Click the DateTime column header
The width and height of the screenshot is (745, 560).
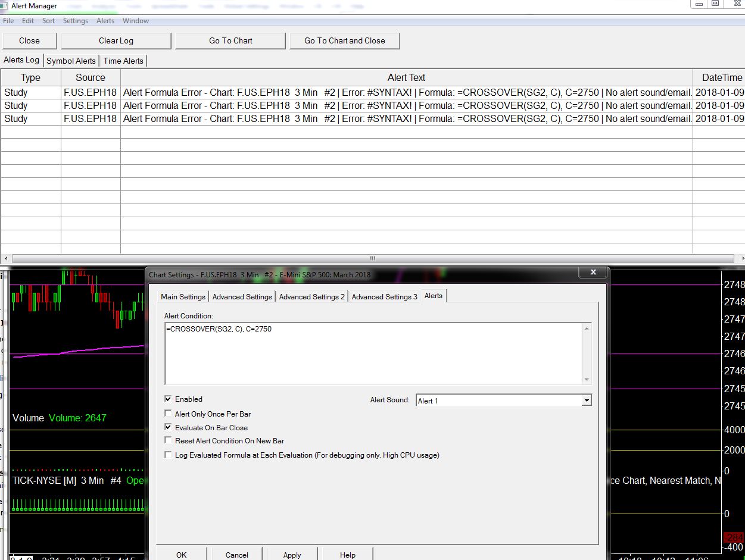coord(719,77)
